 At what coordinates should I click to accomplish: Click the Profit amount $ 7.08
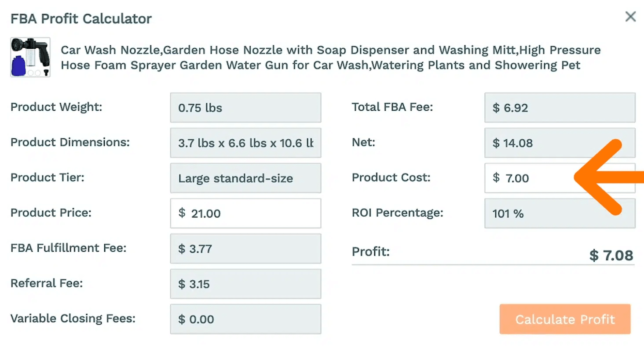point(611,255)
